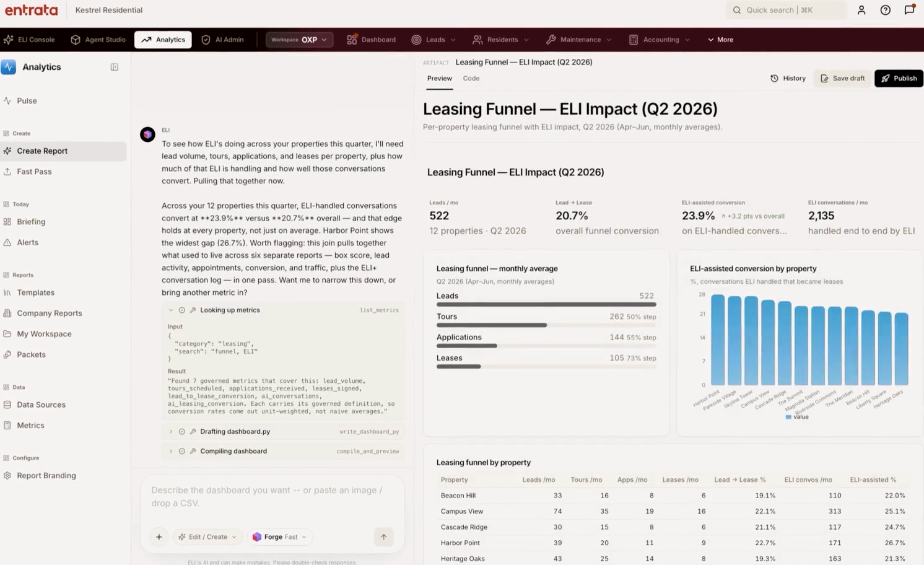
Task: Click the Leads funnel progress bar
Action: [x=546, y=305]
